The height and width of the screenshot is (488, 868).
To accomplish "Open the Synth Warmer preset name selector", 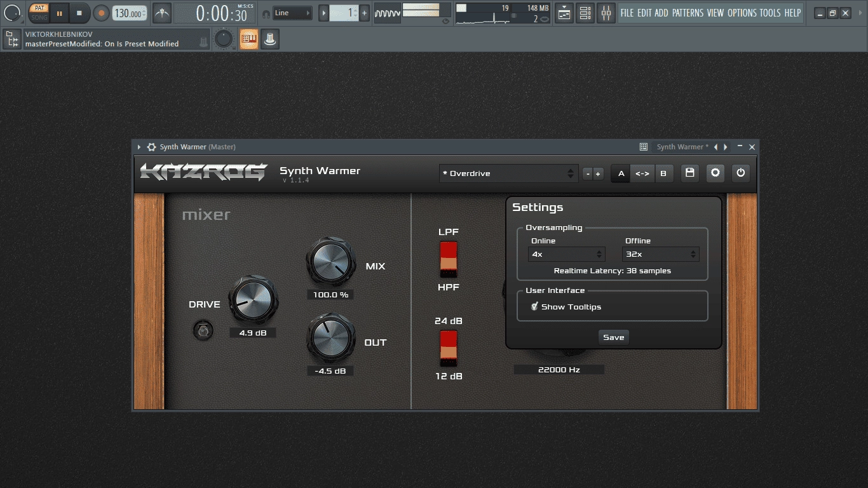I will 681,147.
